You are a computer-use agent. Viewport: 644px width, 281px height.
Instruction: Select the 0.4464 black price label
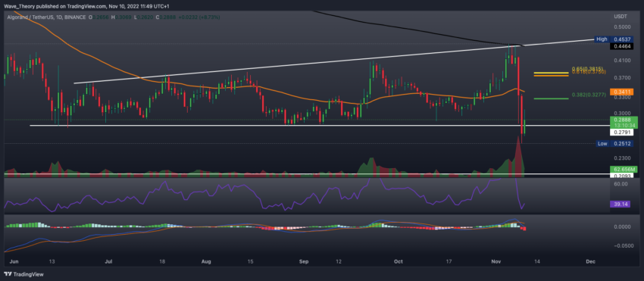click(x=621, y=46)
